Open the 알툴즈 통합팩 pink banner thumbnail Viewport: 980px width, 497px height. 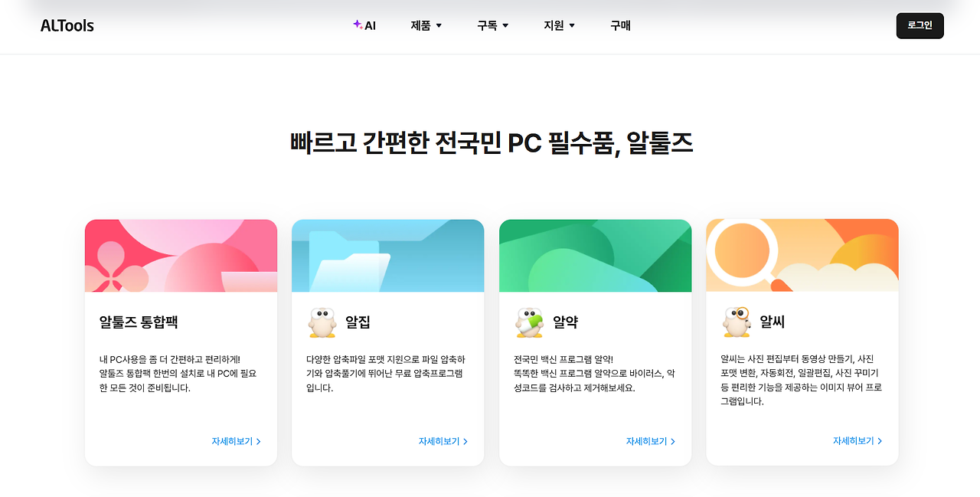coord(181,256)
